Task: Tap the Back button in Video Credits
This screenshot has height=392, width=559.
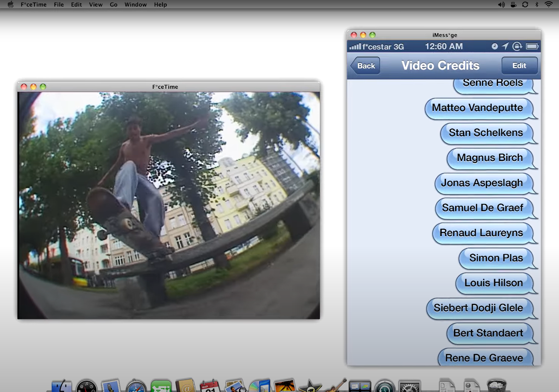Action: pos(365,66)
